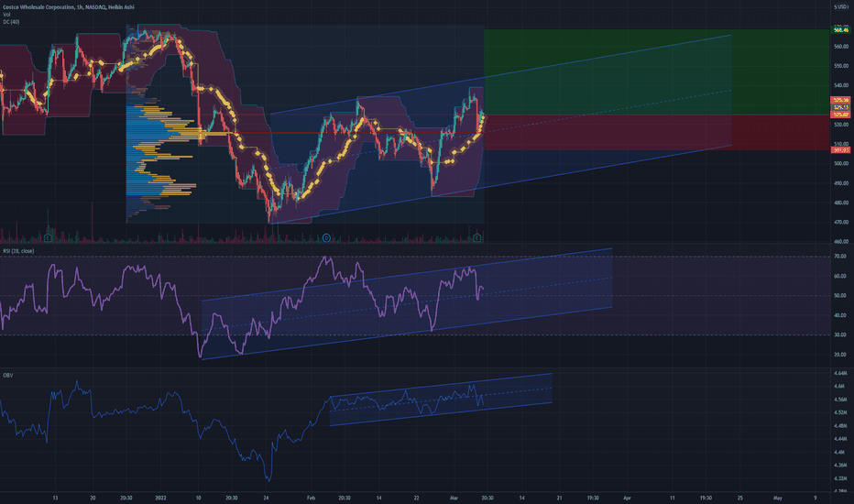Click the 'Apr' label on the time axis
Viewport: 854px width, 504px height.
pos(627,498)
